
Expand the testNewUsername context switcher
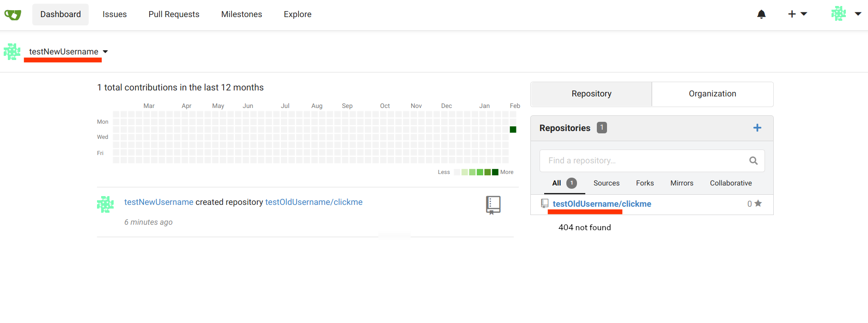[x=68, y=52]
